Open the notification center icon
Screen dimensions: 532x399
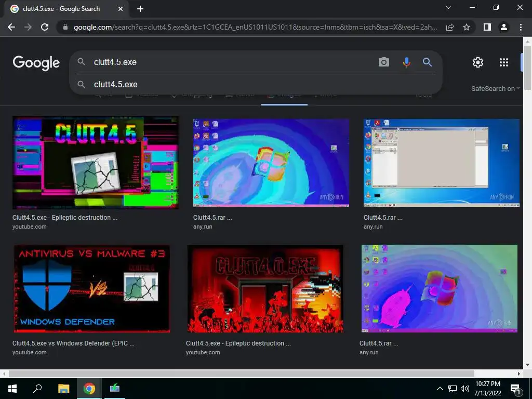515,389
